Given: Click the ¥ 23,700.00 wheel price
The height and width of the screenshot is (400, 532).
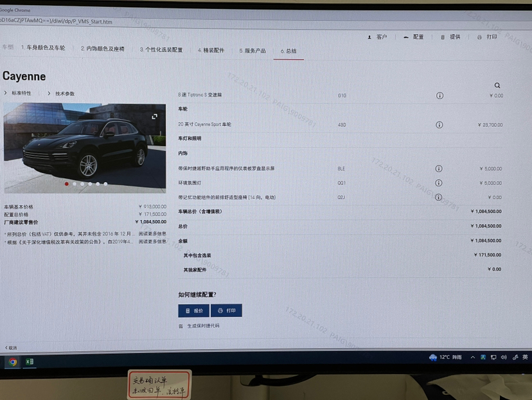Looking at the screenshot, I should [x=490, y=125].
